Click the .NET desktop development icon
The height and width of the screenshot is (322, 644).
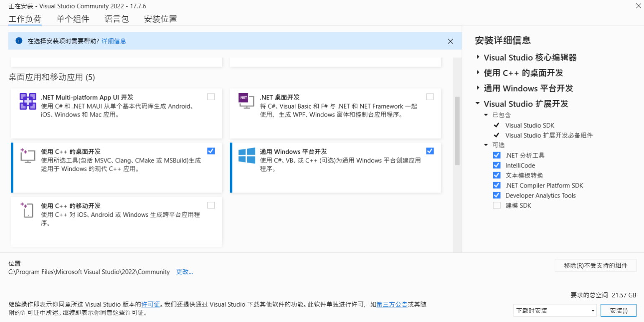pyautogui.click(x=246, y=101)
